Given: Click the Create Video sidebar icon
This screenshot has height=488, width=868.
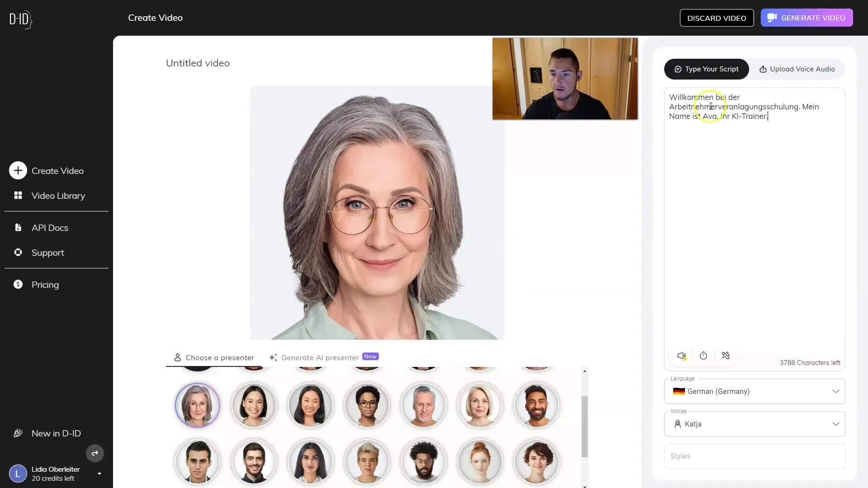Looking at the screenshot, I should pos(18,170).
